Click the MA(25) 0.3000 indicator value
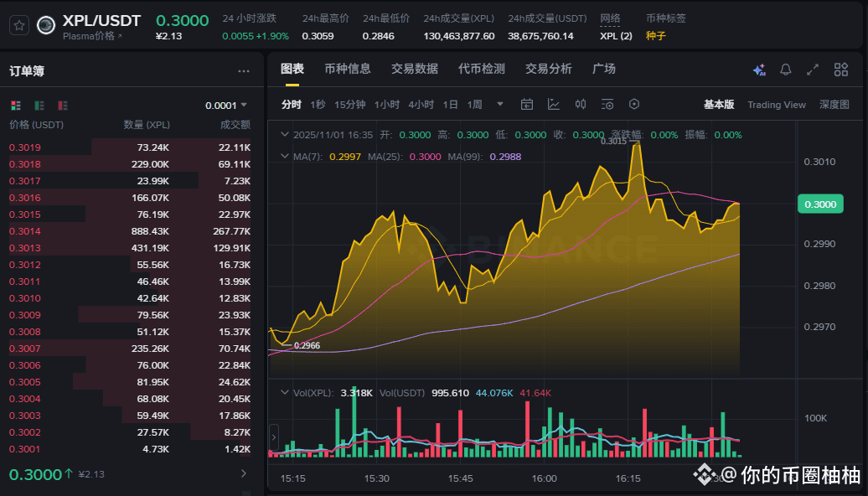Viewport: 868px width, 496px height. pyautogui.click(x=425, y=157)
